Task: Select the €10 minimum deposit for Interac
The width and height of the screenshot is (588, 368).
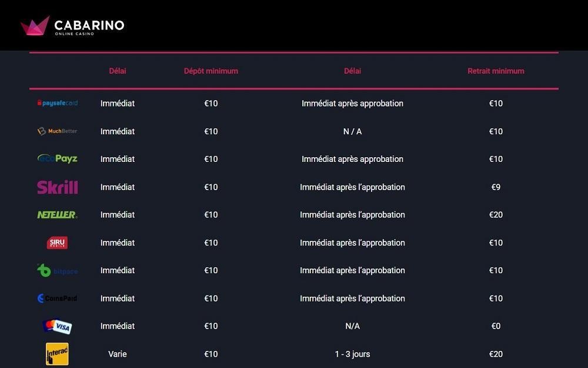Action: pyautogui.click(x=211, y=354)
